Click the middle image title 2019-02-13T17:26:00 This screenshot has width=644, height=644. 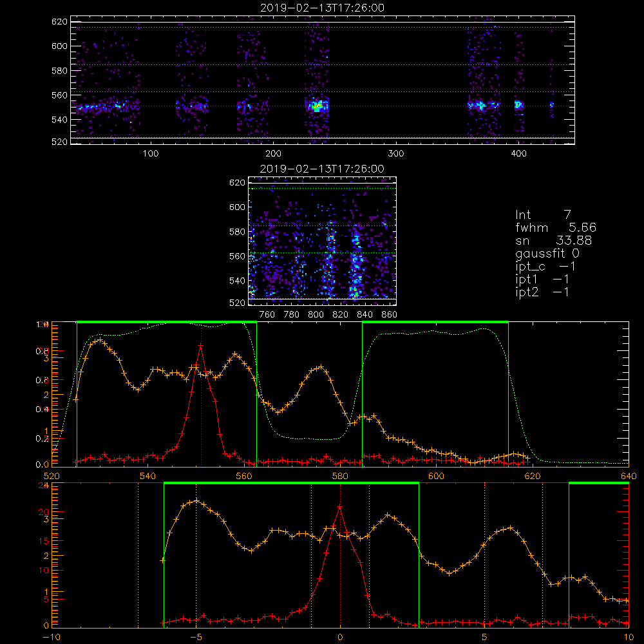coord(323,169)
